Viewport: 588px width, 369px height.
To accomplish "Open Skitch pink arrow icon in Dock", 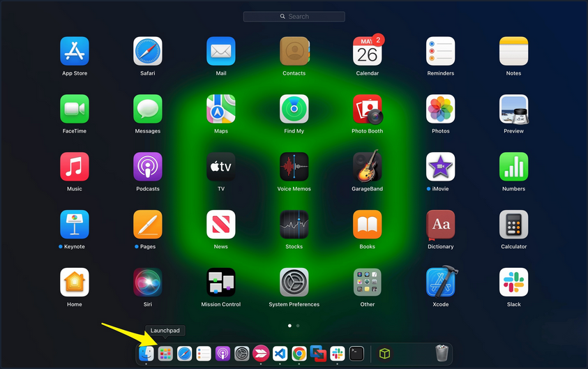I will click(x=261, y=354).
